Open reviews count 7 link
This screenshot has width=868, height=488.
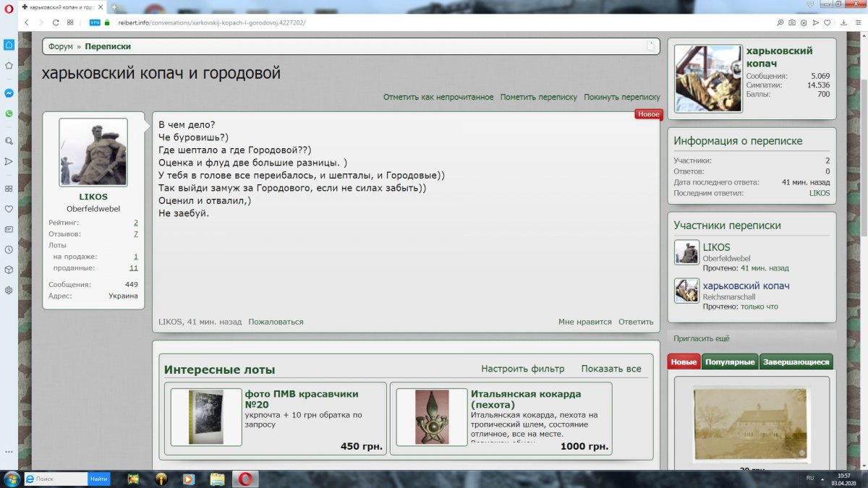click(x=135, y=234)
